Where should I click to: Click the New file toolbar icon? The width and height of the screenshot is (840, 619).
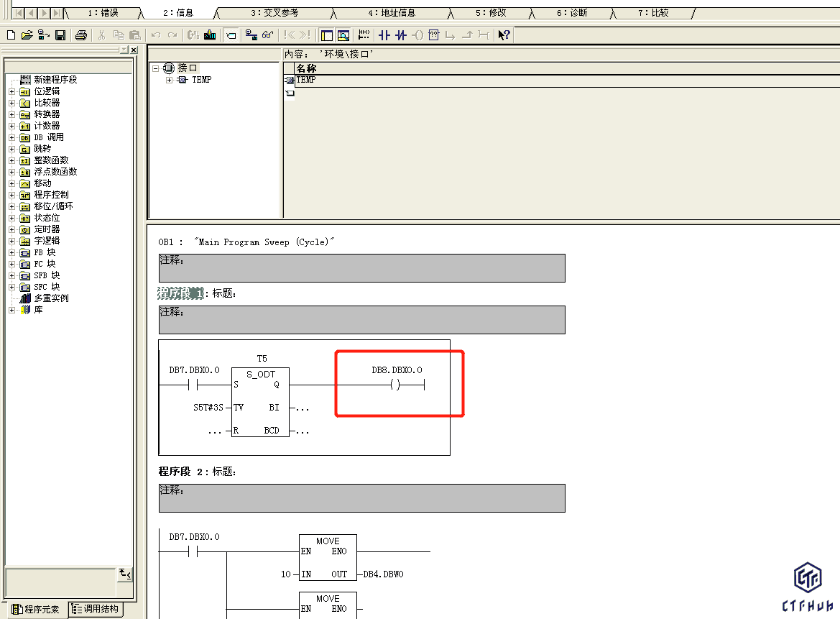click(x=10, y=35)
